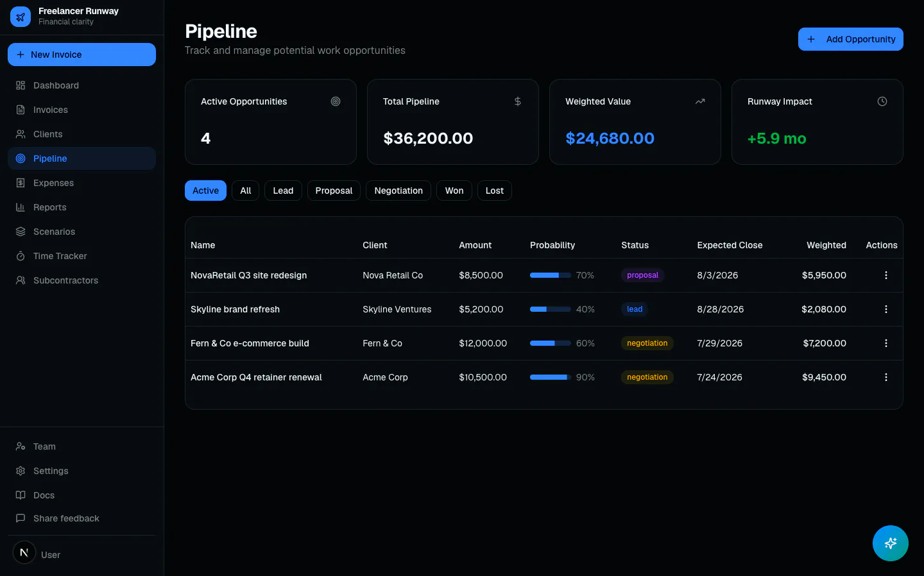This screenshot has height=576, width=924.
Task: Click negotiation badge in Fern & Co row
Action: point(647,343)
